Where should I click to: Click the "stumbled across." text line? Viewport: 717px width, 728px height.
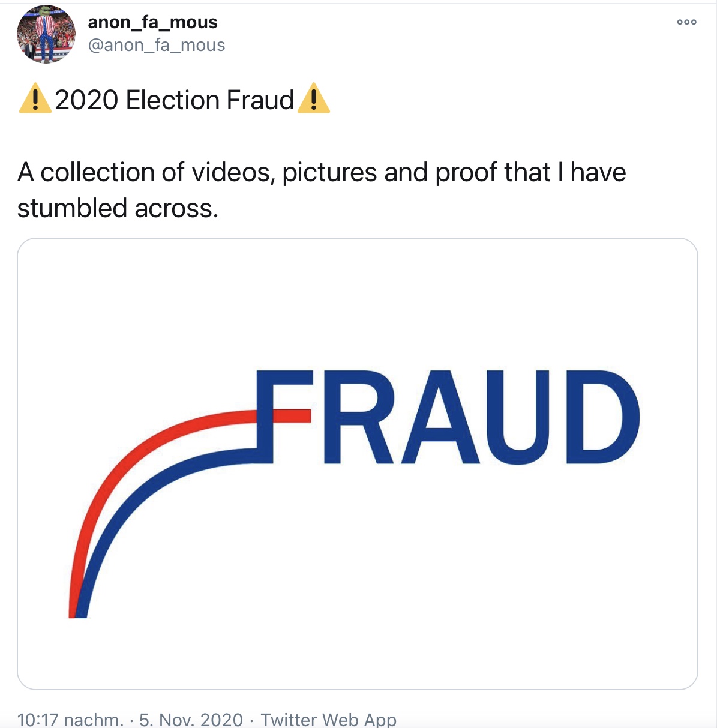118,208
